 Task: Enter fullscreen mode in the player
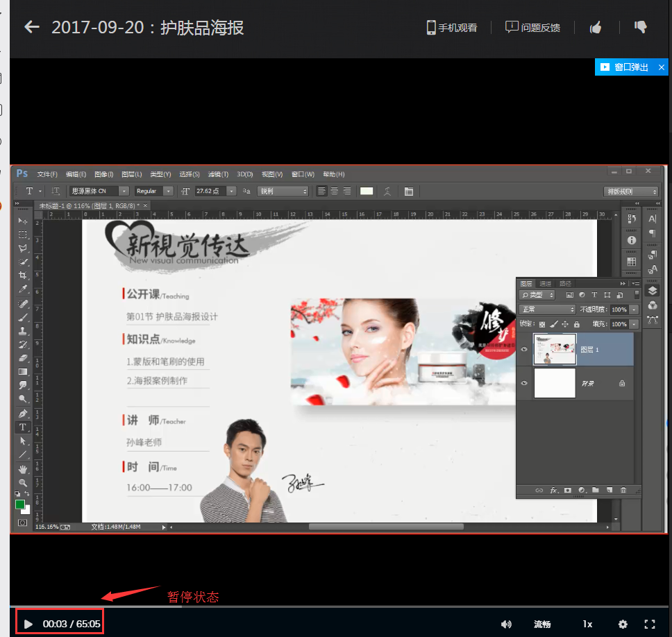(650, 624)
